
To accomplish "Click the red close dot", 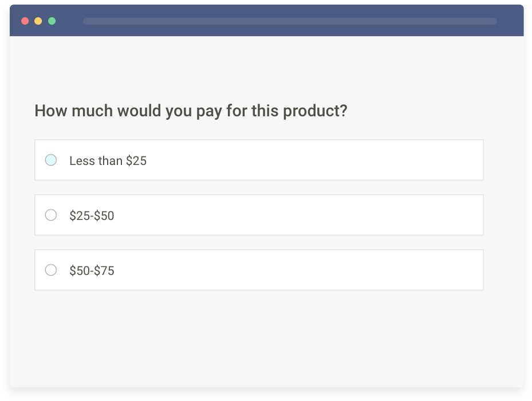I will point(25,21).
